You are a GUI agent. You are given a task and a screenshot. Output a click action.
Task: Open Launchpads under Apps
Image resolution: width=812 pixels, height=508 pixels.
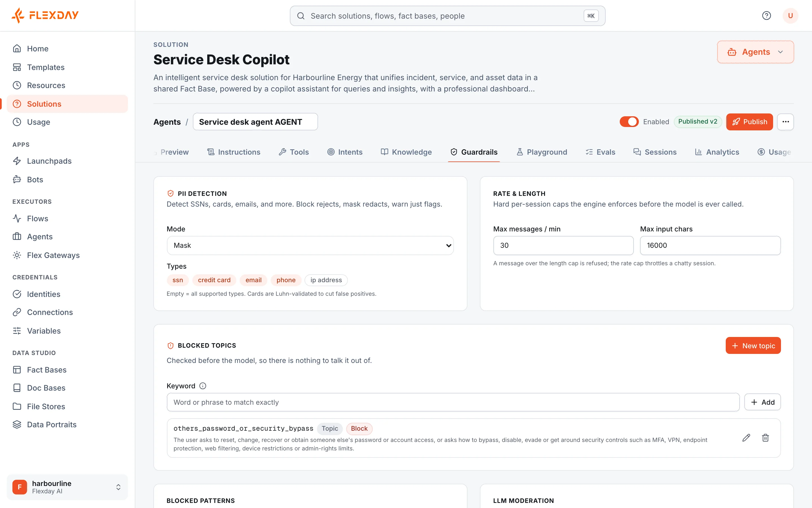[67, 161]
